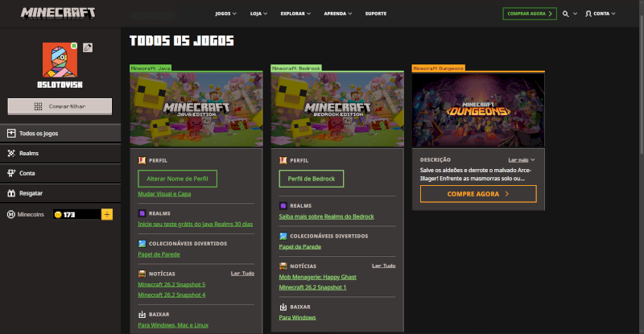Open Saiba mais sobre Realms do Bedrock link
Viewport: 644px width, 334px height.
coord(327,216)
